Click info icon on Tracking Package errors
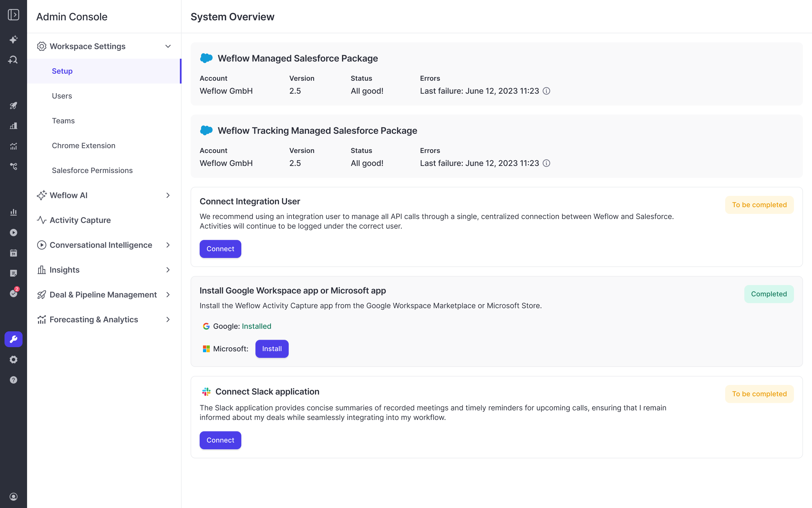Screen dimensions: 812x508 (x=546, y=163)
